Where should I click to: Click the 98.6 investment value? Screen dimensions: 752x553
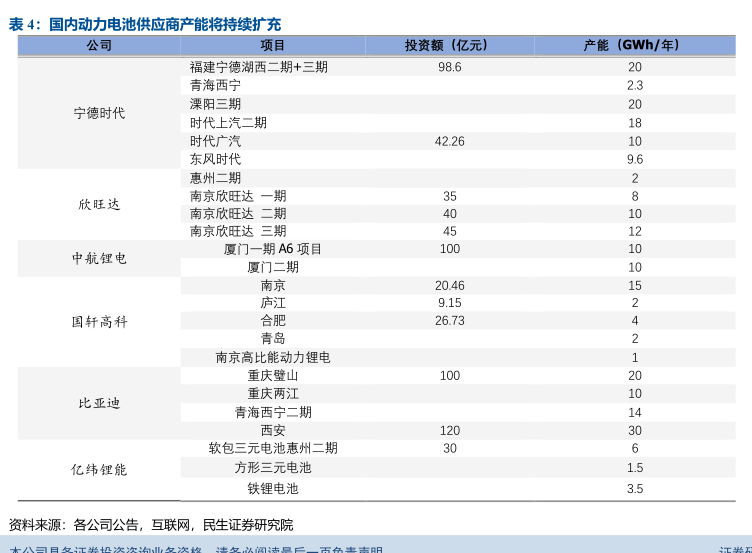449,67
